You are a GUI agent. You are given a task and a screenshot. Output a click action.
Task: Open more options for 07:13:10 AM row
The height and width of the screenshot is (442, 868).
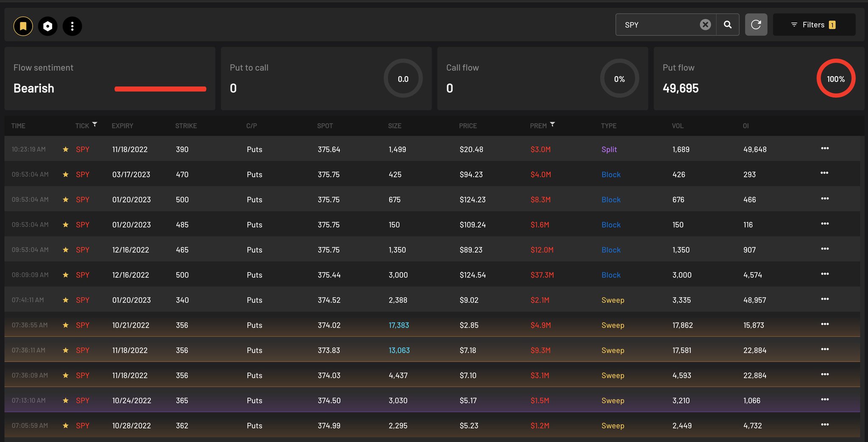pyautogui.click(x=825, y=399)
